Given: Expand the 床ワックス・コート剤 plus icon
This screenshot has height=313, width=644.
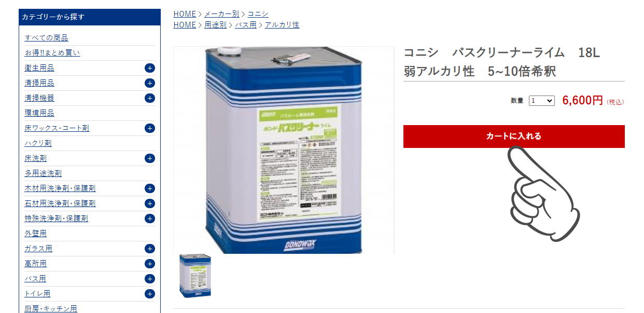Looking at the screenshot, I should coord(150,128).
